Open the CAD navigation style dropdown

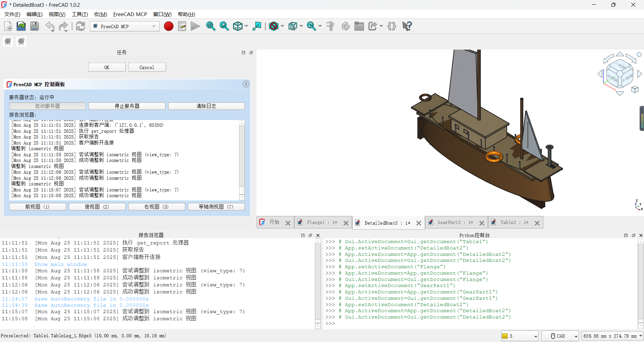click(x=560, y=336)
